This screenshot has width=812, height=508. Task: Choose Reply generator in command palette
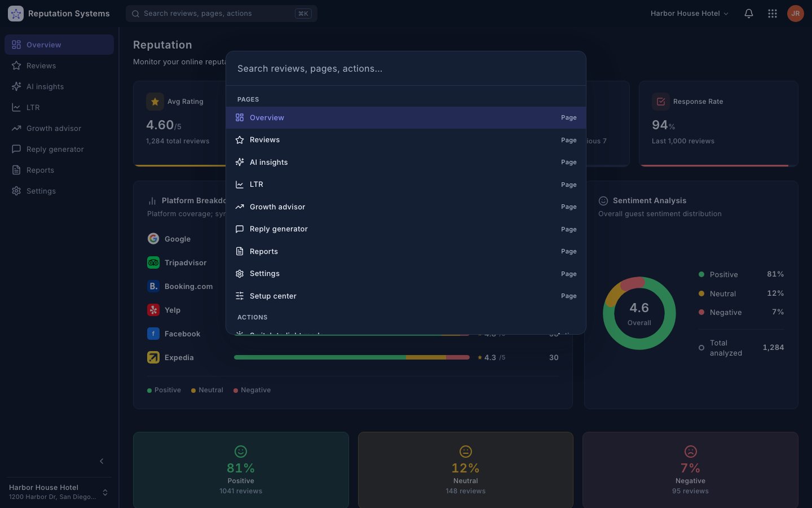coord(406,229)
